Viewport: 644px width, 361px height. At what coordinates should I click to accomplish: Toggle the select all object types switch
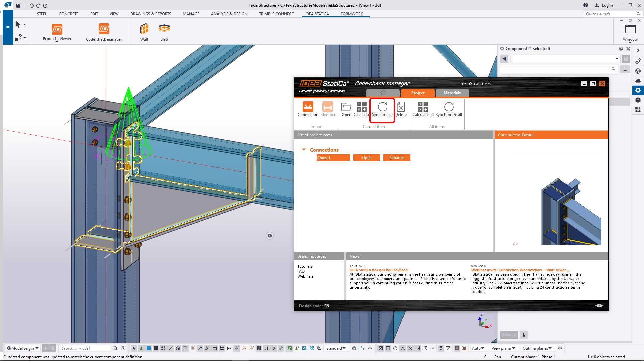(134, 348)
